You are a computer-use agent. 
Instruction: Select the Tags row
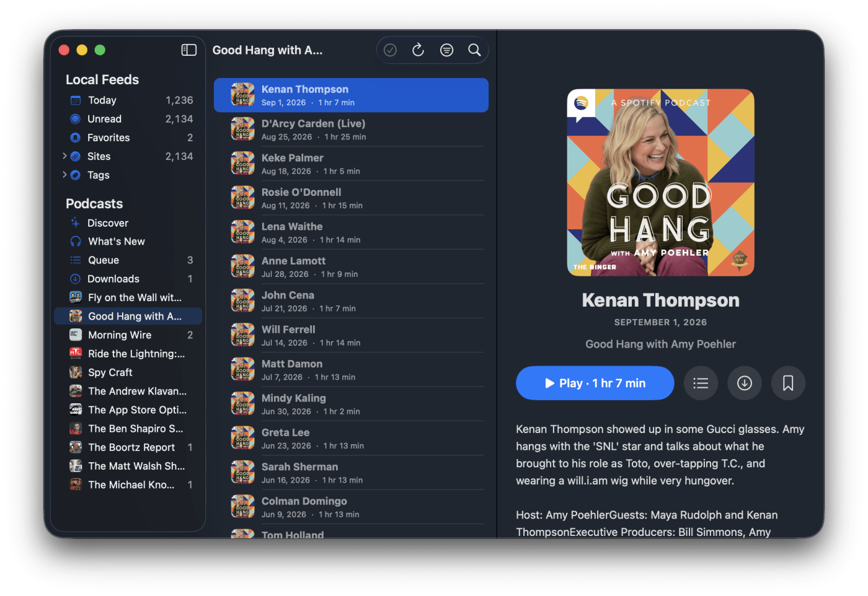(128, 175)
